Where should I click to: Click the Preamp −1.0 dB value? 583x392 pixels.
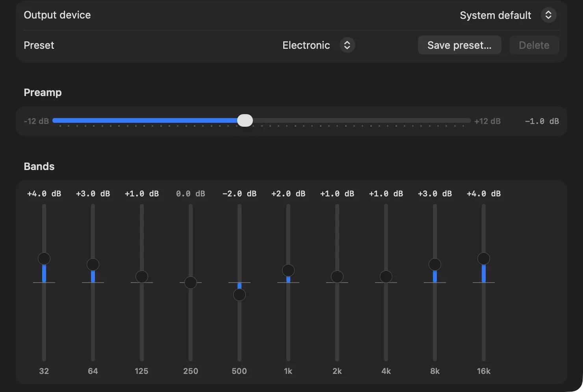(542, 121)
